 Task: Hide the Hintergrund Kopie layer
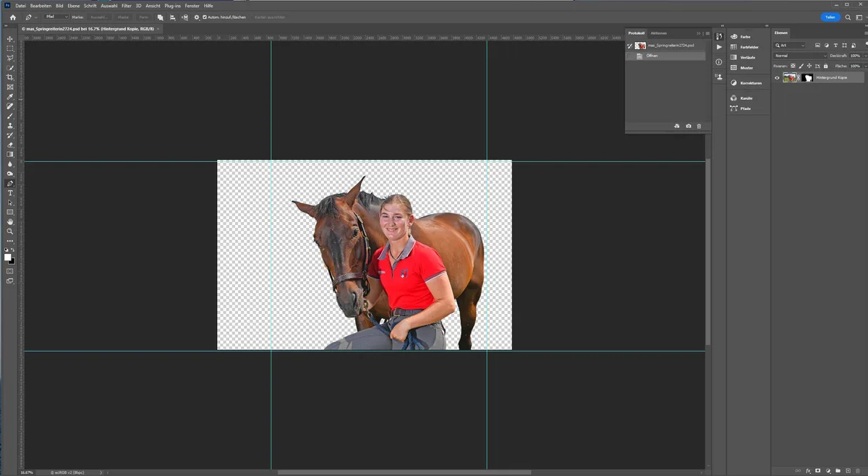click(x=777, y=77)
